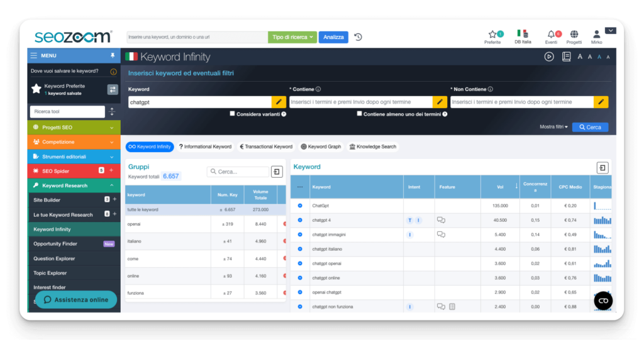Screen dimensions: 644x340
Task: Focus the Gruppi Cerca search box
Action: tap(238, 172)
